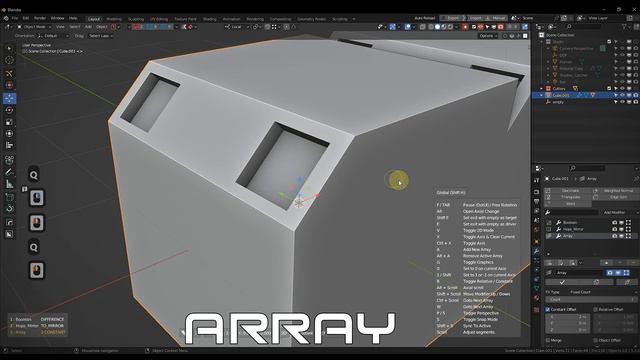Click the Decimate modifier button
This screenshot has width=640, height=360.
coord(568,191)
